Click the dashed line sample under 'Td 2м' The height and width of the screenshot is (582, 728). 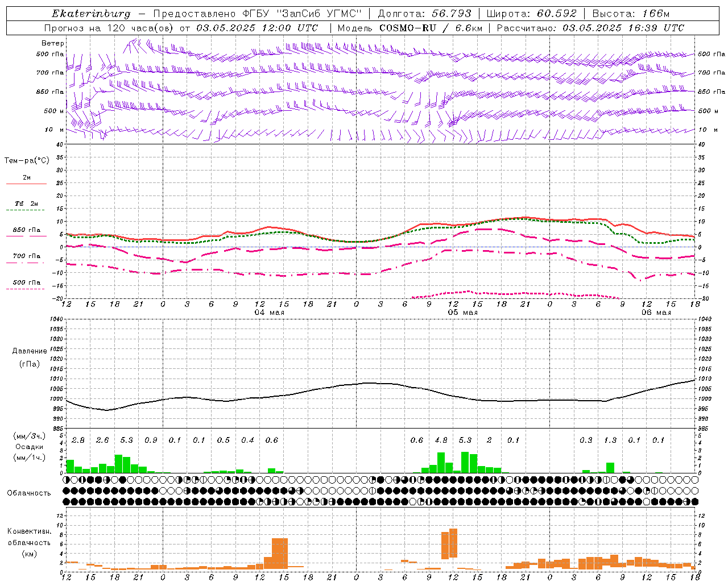click(27, 210)
